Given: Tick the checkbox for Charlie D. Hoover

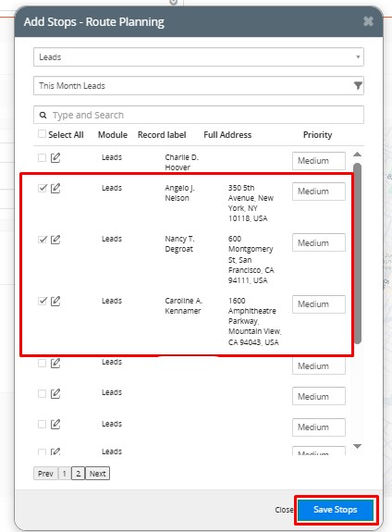Looking at the screenshot, I should point(42,158).
